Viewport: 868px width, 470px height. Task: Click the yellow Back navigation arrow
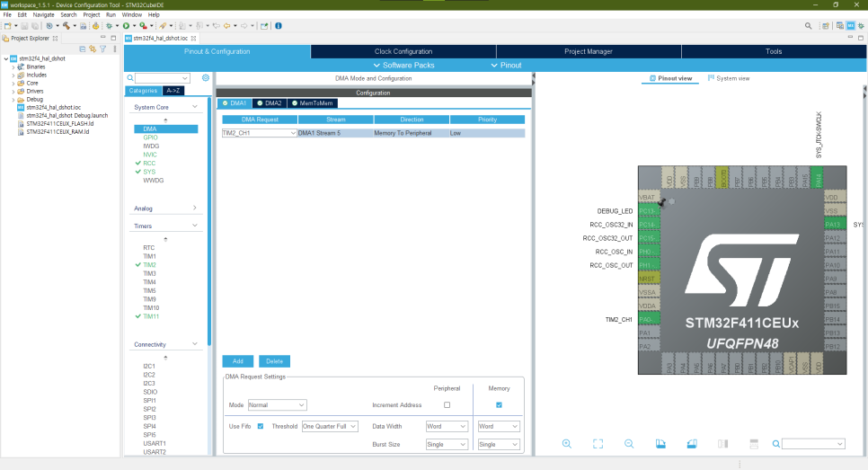click(226, 25)
